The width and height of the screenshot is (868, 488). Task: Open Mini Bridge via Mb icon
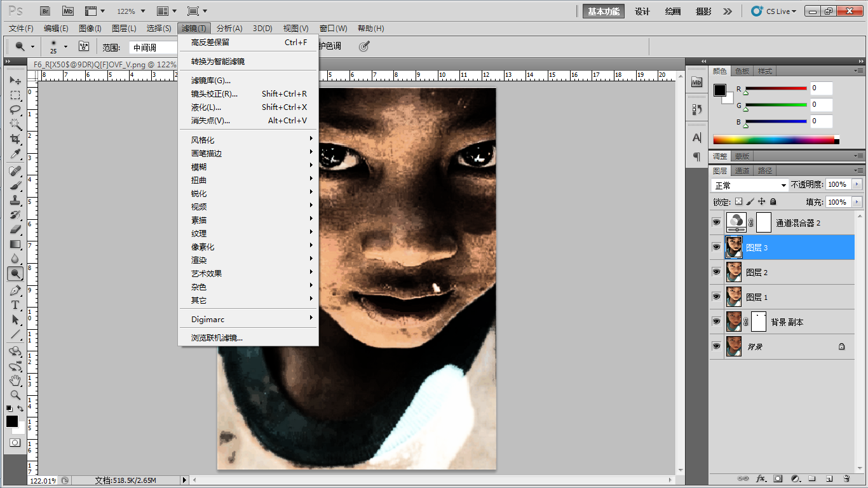(x=67, y=11)
